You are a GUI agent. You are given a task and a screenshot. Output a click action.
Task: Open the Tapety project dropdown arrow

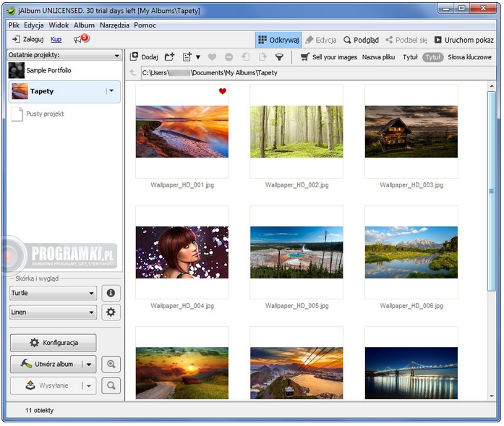(x=111, y=91)
